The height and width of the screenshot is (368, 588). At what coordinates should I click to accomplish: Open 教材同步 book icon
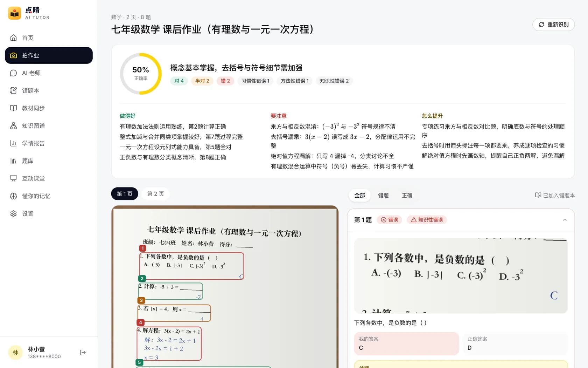pos(13,108)
